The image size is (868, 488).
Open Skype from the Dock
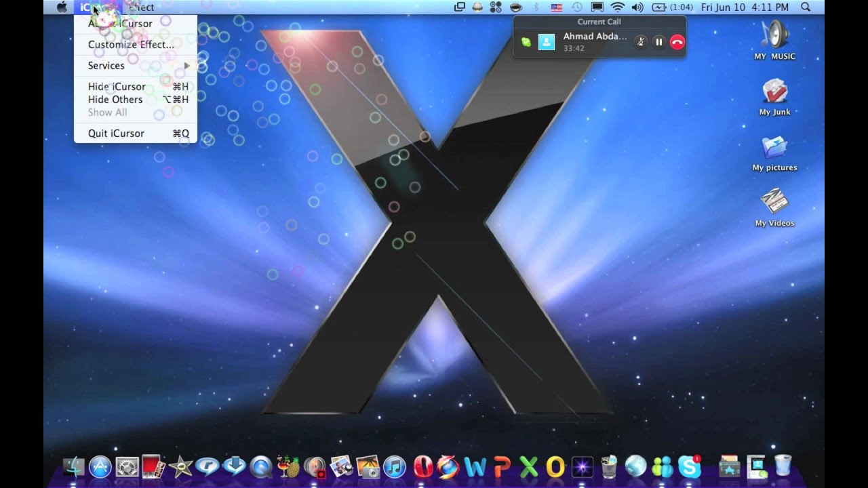coord(690,466)
